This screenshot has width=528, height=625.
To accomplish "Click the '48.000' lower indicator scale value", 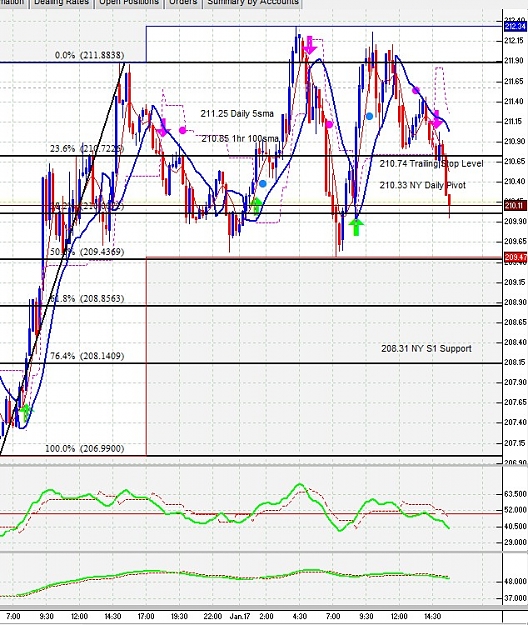I will (515, 581).
